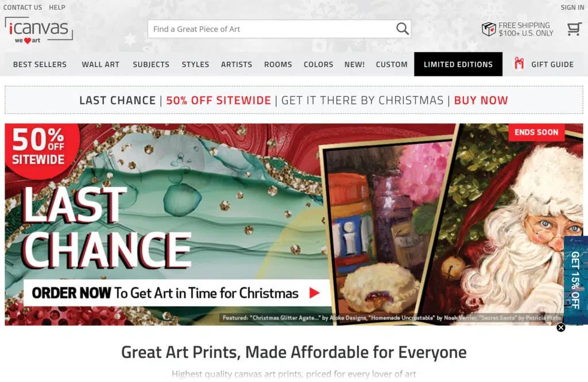Click the Sign In link
This screenshot has width=588, height=382.
(572, 7)
